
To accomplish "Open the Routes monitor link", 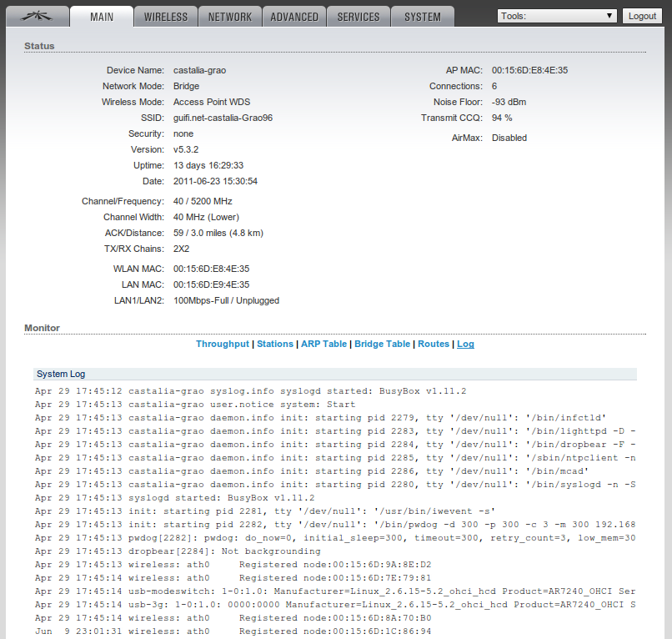I will tap(434, 344).
